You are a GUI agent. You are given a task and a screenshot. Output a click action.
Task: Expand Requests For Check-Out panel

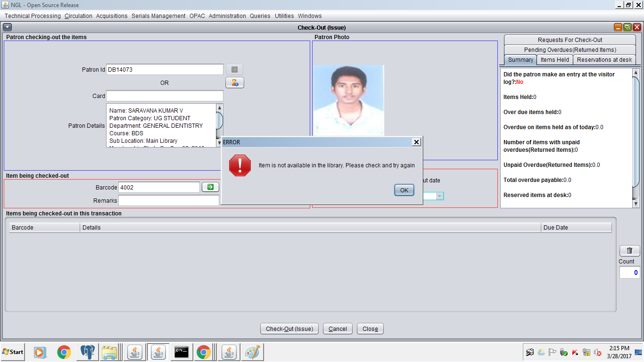[570, 40]
